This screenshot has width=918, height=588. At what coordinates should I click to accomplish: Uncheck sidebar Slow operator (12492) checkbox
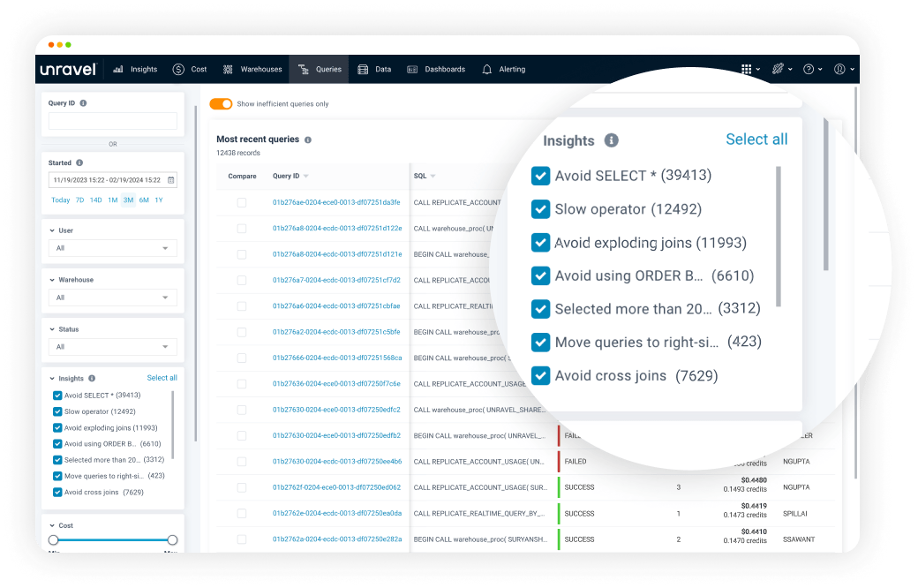tap(57, 411)
